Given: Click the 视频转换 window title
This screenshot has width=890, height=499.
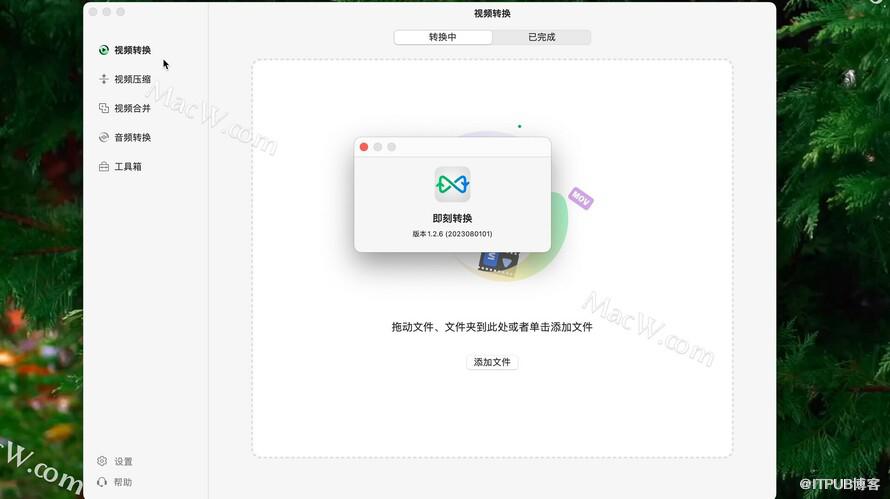Looking at the screenshot, I should 492,13.
